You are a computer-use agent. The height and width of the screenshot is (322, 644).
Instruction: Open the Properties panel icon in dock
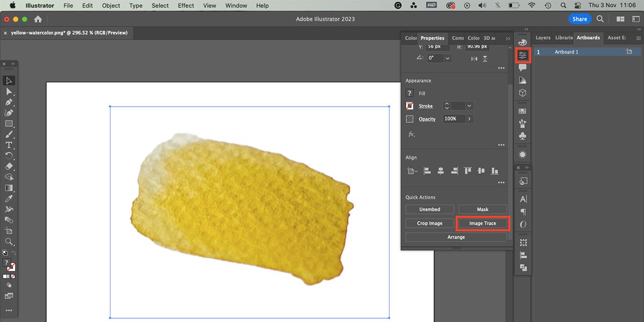523,55
